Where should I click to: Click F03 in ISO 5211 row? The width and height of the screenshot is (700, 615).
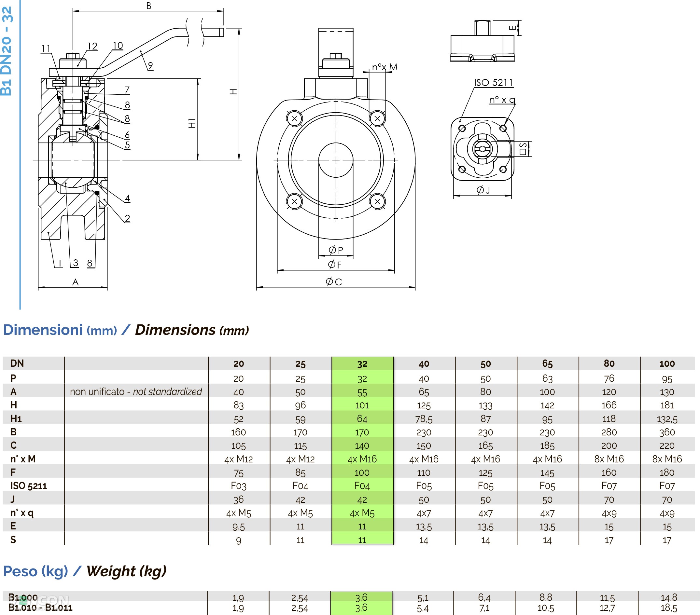point(238,485)
